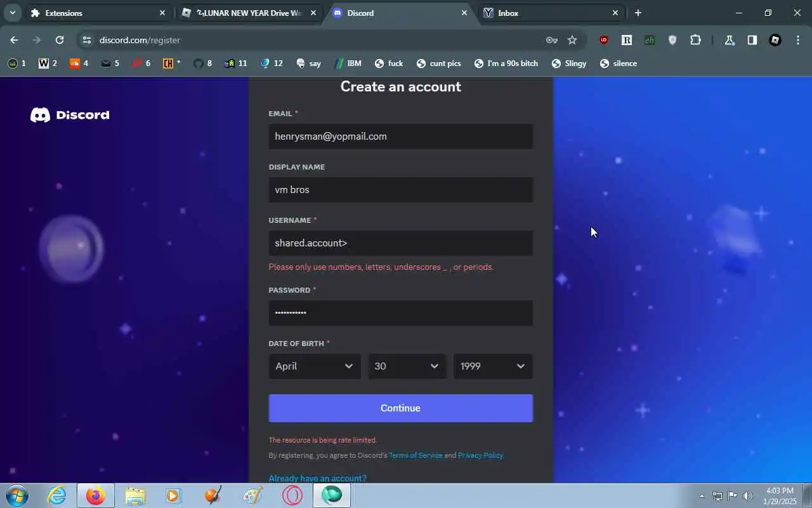Open the mail bookmark numbered 5
The height and width of the screenshot is (508, 812).
pos(110,63)
